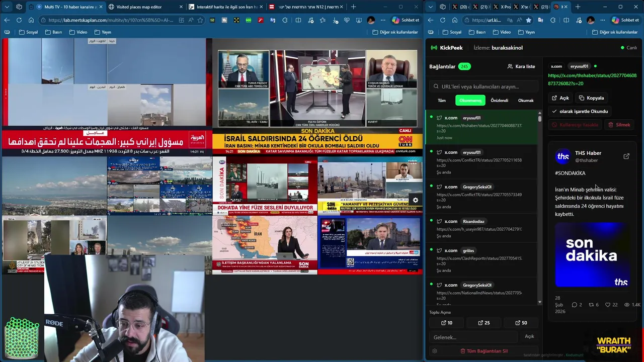Switch to Interaktif harita ile ilgili tab
This screenshot has height=362, width=644.
point(225,7)
